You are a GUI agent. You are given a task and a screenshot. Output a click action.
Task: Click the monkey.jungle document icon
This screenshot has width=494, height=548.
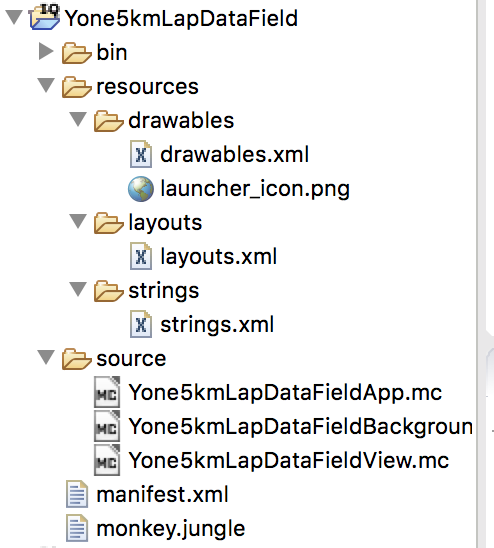coord(77,528)
